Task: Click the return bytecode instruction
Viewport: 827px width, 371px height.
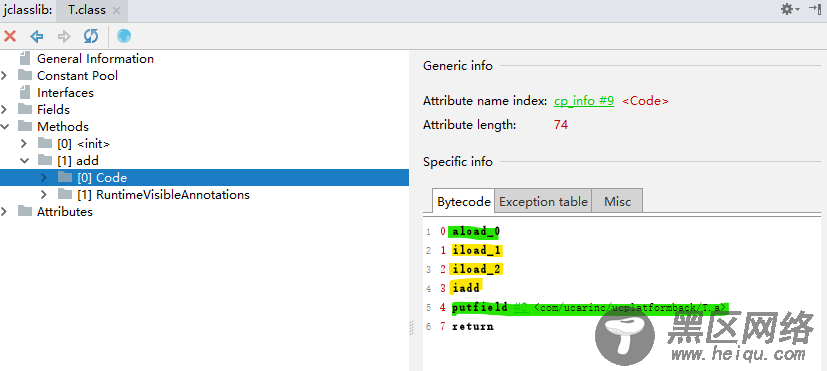Action: coord(473,326)
